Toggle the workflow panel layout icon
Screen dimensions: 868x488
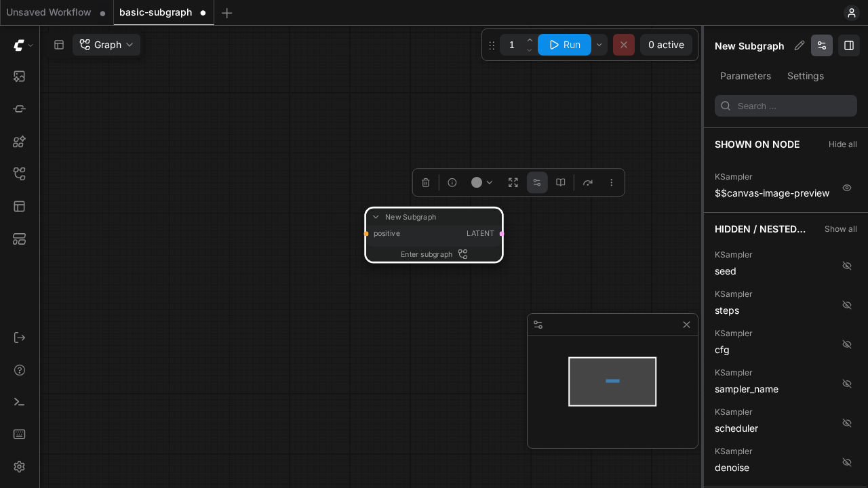tap(59, 45)
